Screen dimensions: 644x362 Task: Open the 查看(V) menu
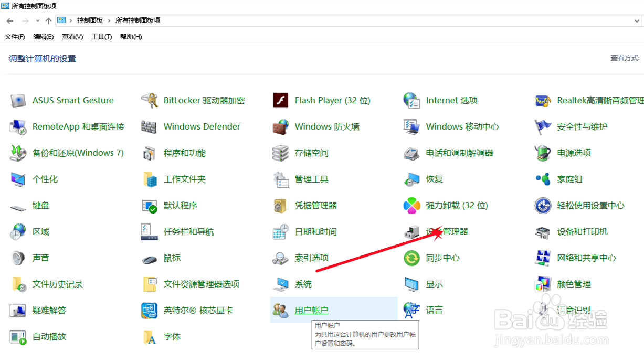72,37
